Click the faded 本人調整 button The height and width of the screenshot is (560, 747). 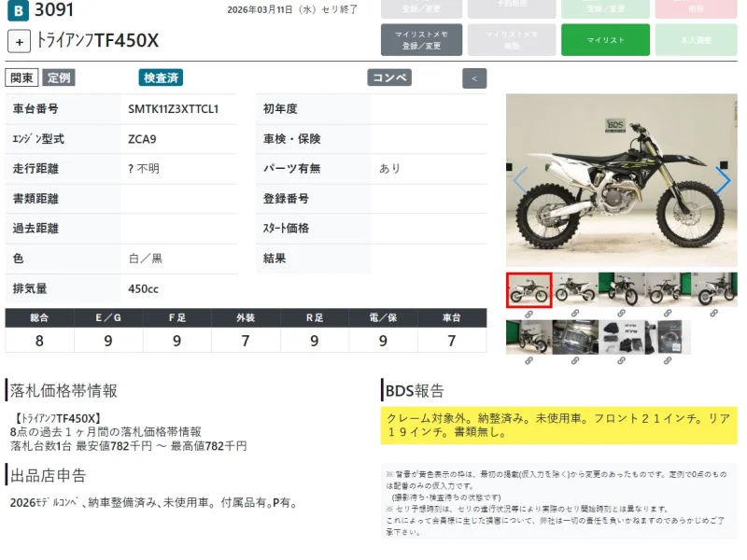click(696, 40)
